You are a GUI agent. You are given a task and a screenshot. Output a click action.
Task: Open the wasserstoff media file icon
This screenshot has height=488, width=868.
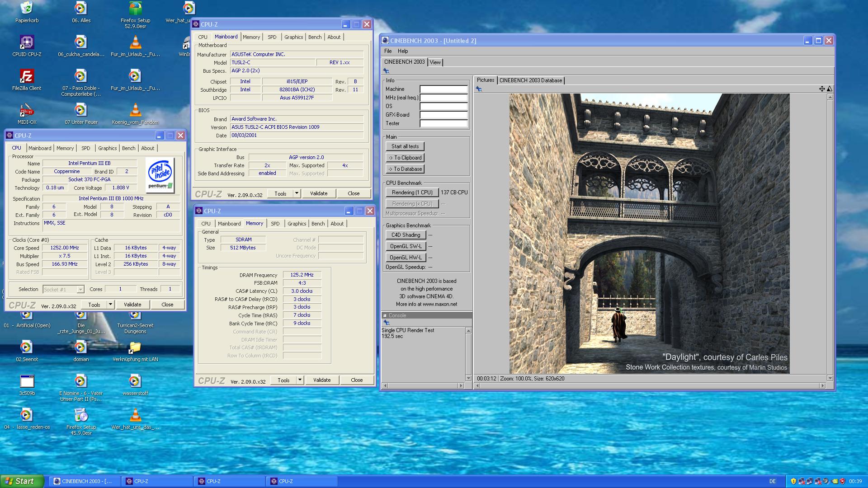point(135,381)
